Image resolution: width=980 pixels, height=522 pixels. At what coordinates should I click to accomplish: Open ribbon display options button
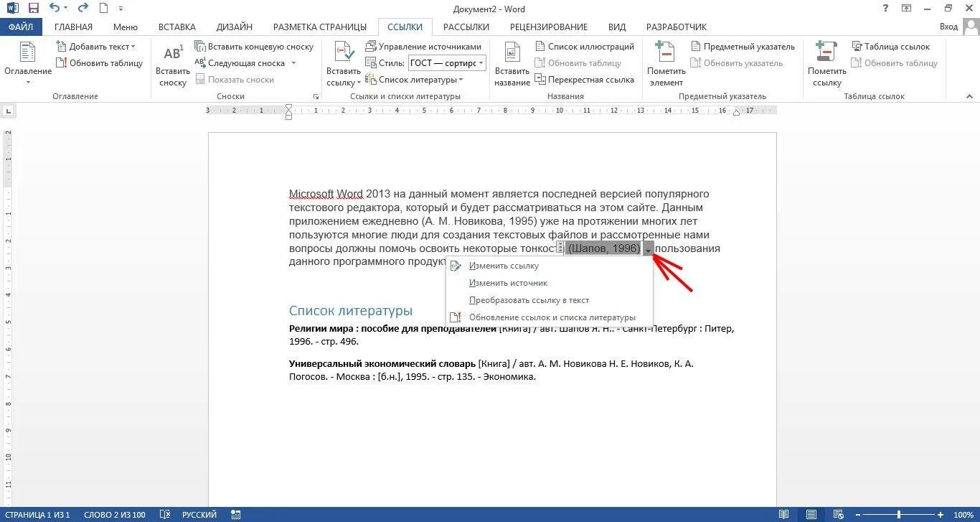coord(906,9)
